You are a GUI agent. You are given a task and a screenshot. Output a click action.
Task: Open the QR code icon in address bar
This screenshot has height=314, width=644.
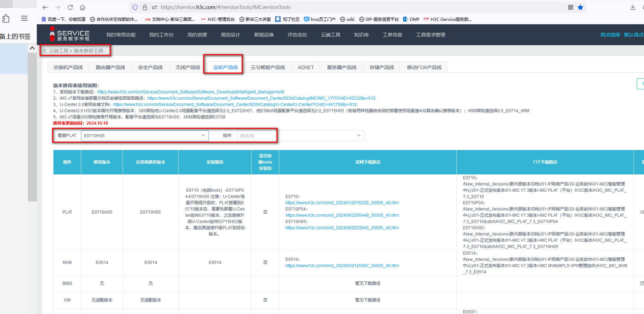coord(571,7)
